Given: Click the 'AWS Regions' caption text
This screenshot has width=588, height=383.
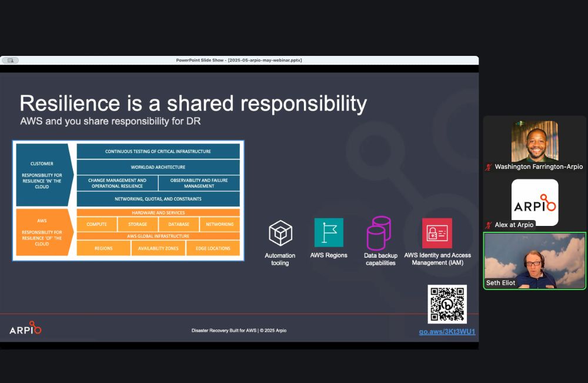Looking at the screenshot, I should click(x=329, y=255).
